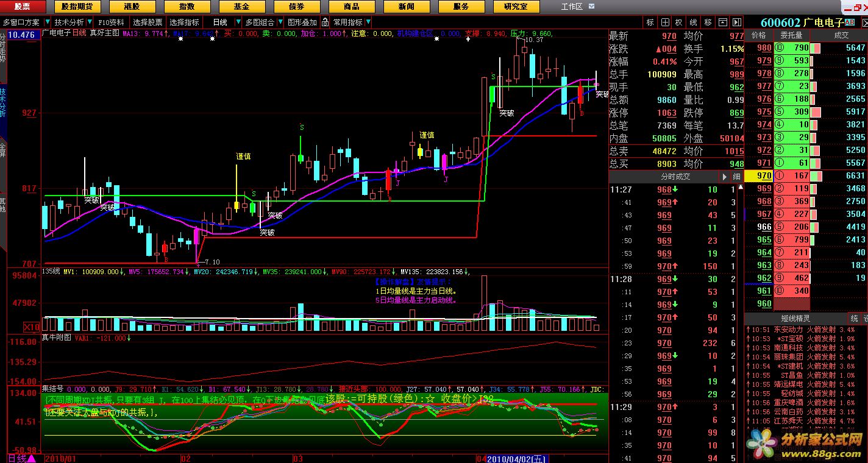Screen dimensions: 868x463
Task: Click the F10资料 button
Action: tap(111, 23)
